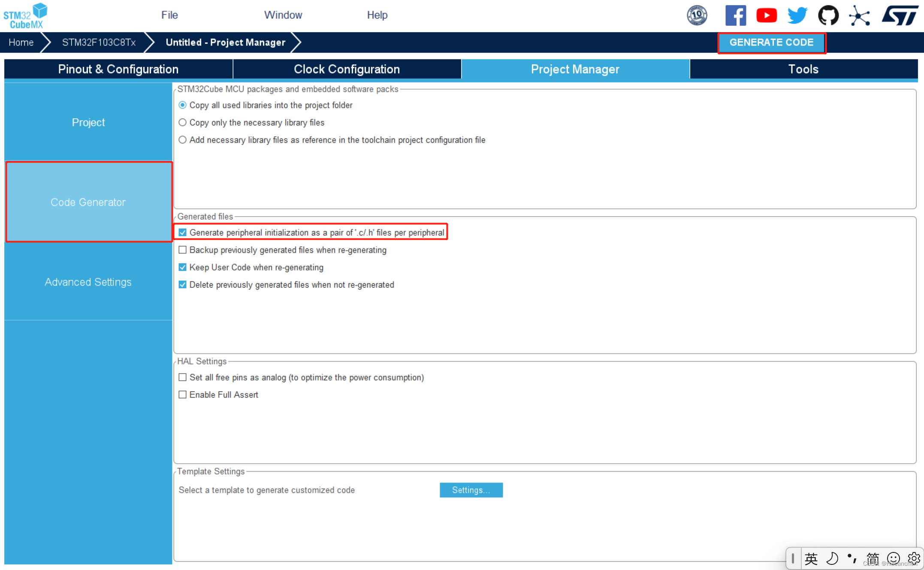Click the ST logo icon
Image resolution: width=924 pixels, height=570 pixels.
[x=900, y=16]
